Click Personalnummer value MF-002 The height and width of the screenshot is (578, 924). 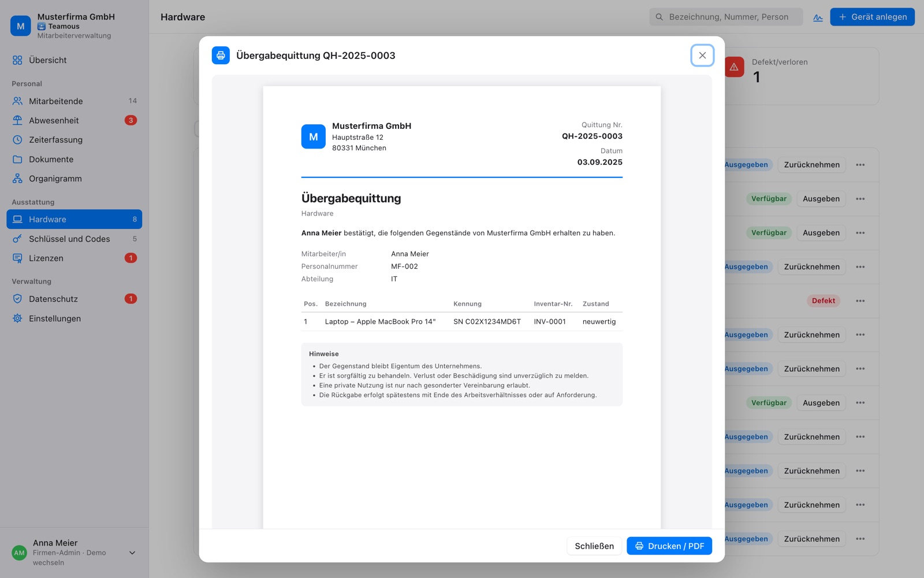404,266
